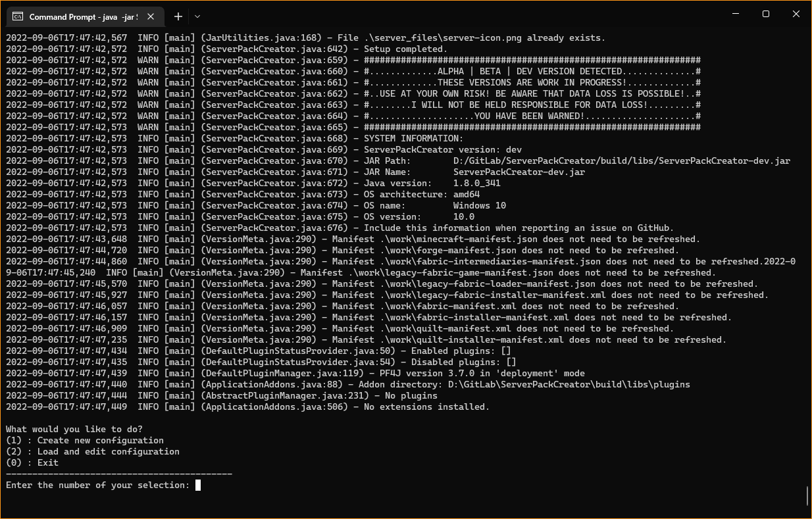Click the 'No plugins' log line

click(x=222, y=396)
